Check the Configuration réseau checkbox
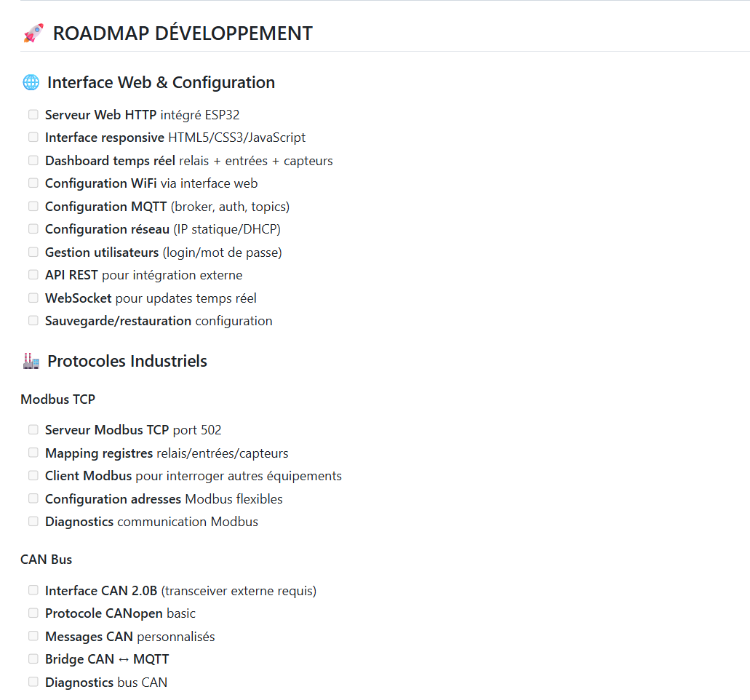Viewport: 750px width, 700px height. [33, 229]
